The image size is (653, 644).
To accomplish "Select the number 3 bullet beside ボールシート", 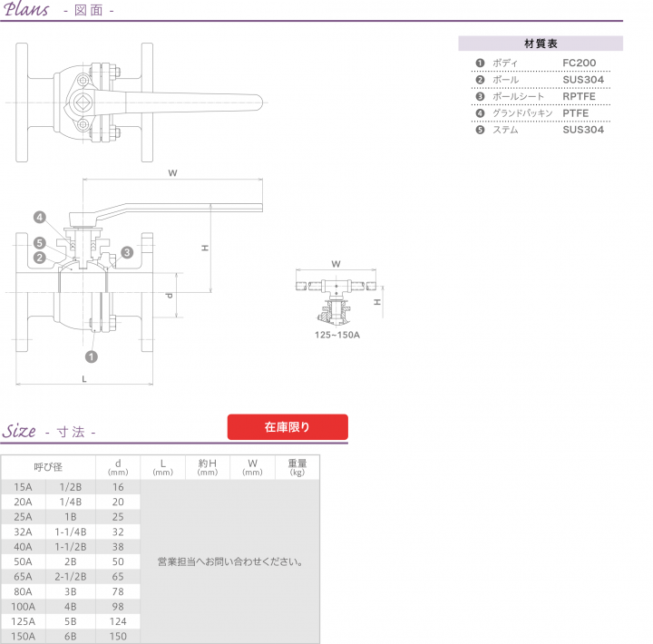I will [480, 96].
